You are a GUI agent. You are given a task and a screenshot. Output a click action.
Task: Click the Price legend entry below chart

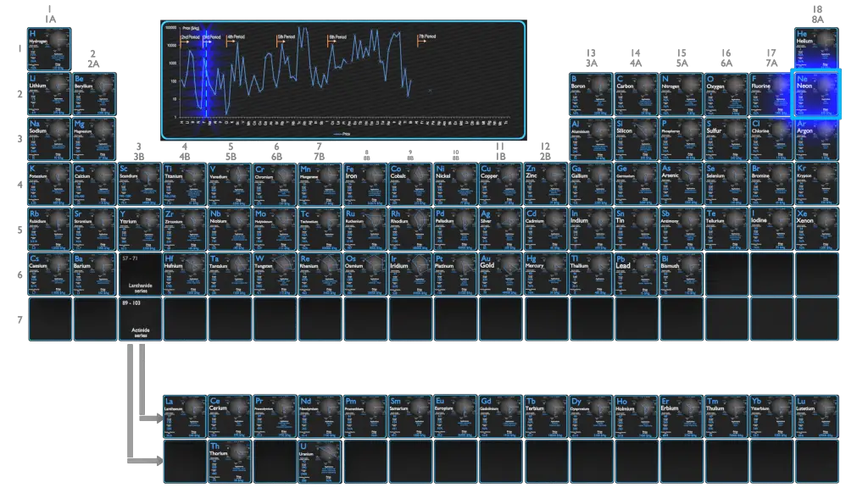click(x=342, y=134)
